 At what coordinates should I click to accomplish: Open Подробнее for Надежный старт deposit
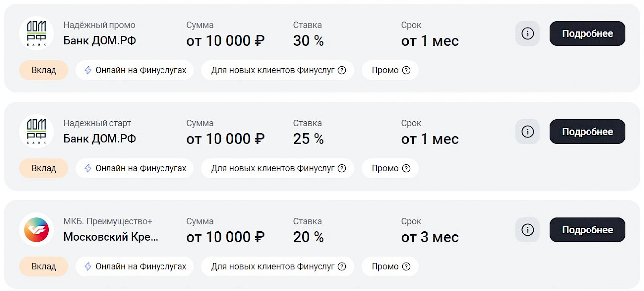coord(588,132)
